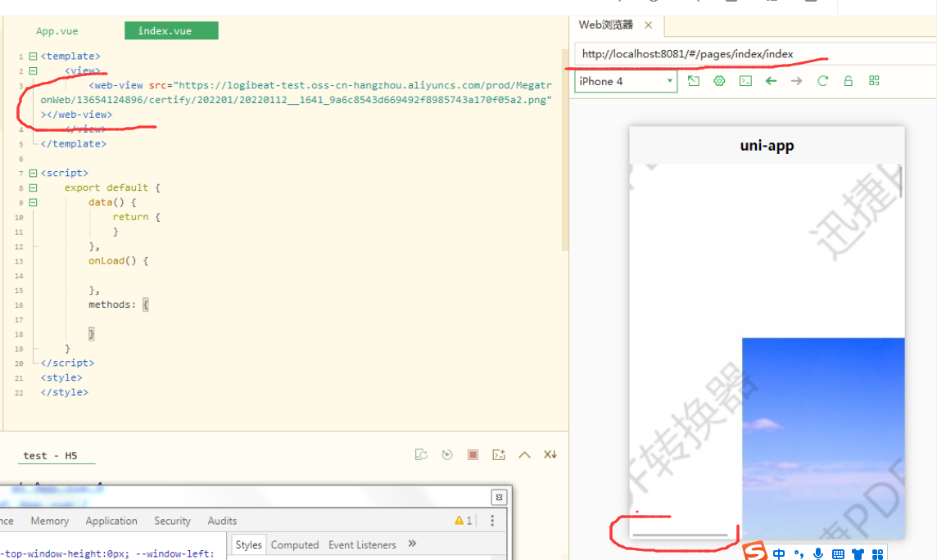The width and height of the screenshot is (937, 560).
Task: Open the devtools Security tab
Action: [x=172, y=522]
